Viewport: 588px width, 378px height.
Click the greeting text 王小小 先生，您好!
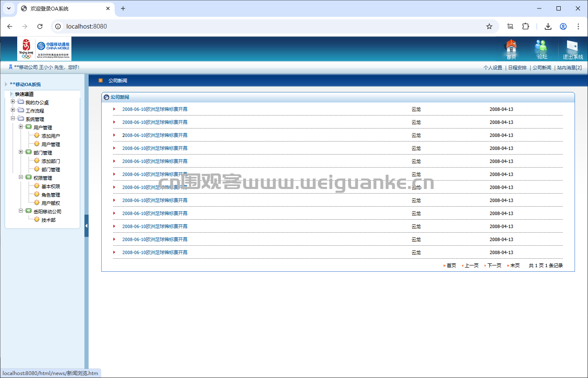point(59,67)
